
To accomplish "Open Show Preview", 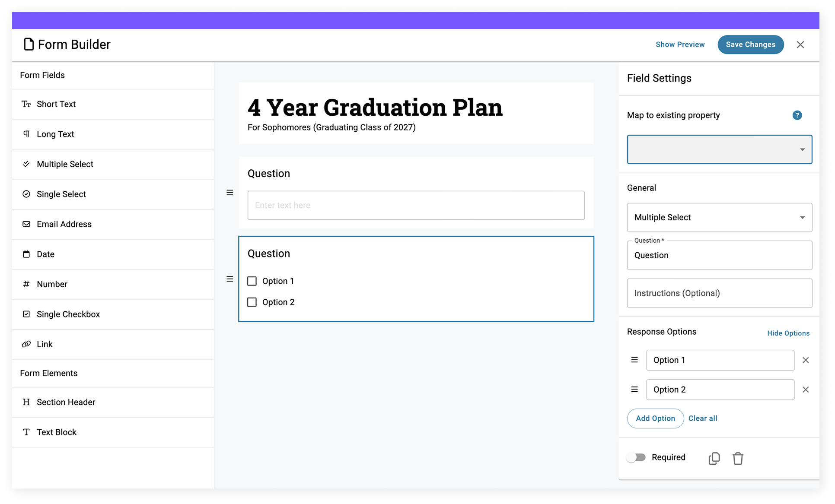I will (x=680, y=44).
